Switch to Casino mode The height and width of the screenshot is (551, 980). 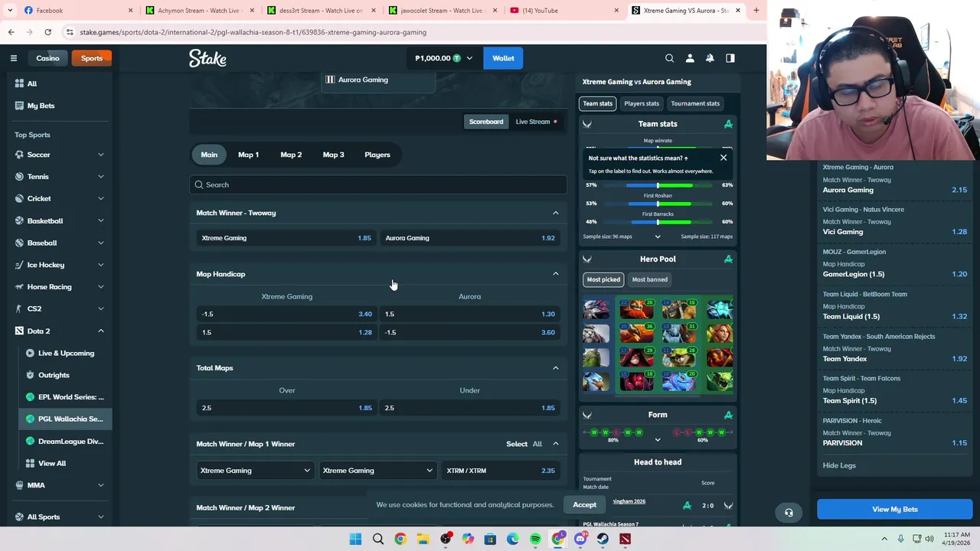pos(47,58)
